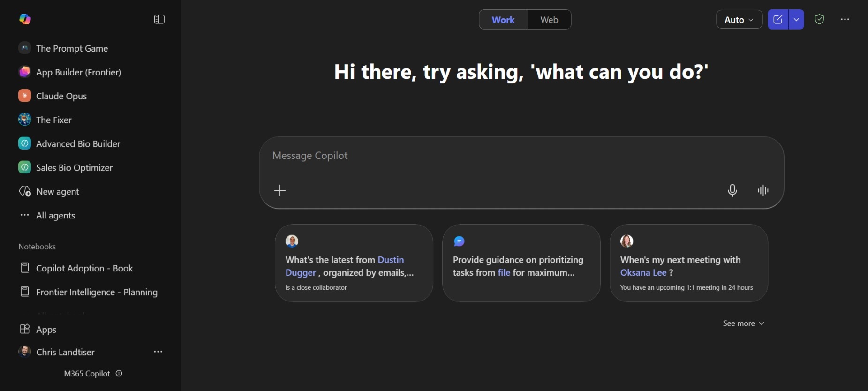Click into the Message Copilot input field
This screenshot has width=868, height=391.
point(521,173)
